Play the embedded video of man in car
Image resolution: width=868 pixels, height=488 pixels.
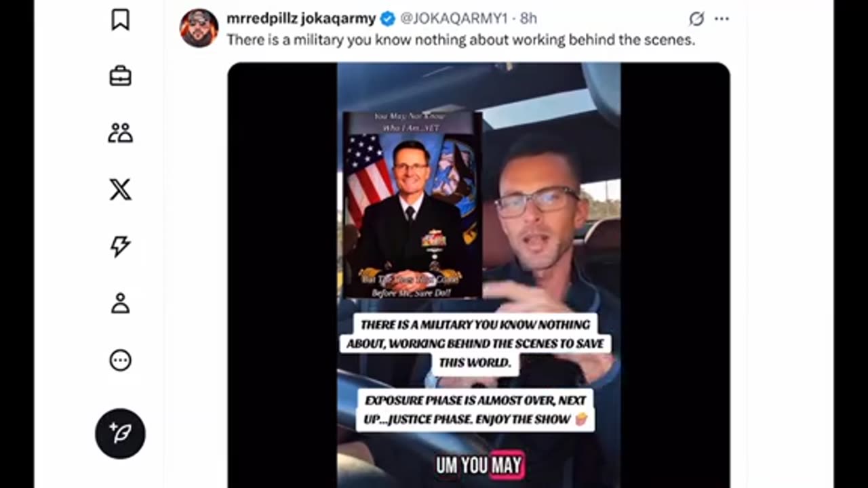479,275
